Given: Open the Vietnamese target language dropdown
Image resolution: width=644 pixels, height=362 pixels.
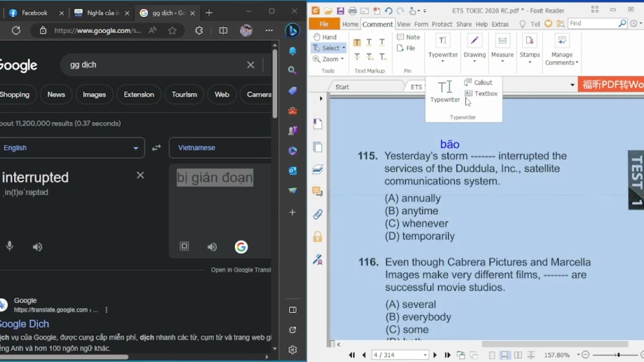Looking at the screenshot, I should 221,148.
